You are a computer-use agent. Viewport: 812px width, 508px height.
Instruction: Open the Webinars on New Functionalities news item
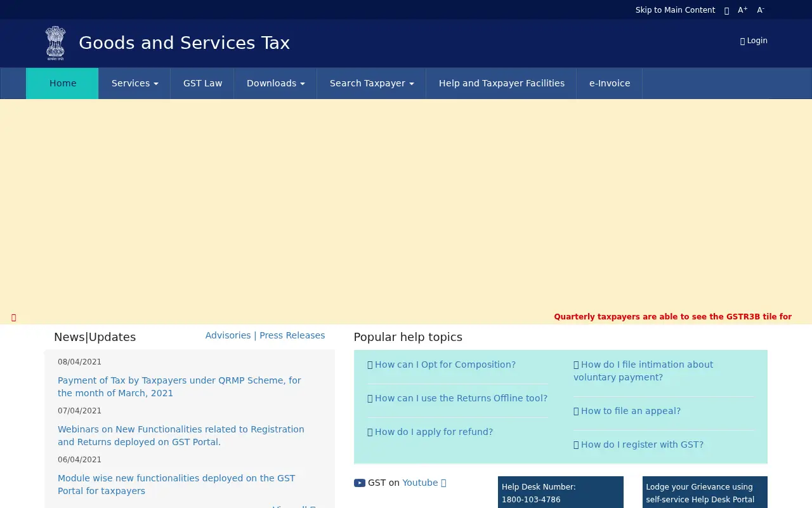click(x=181, y=436)
